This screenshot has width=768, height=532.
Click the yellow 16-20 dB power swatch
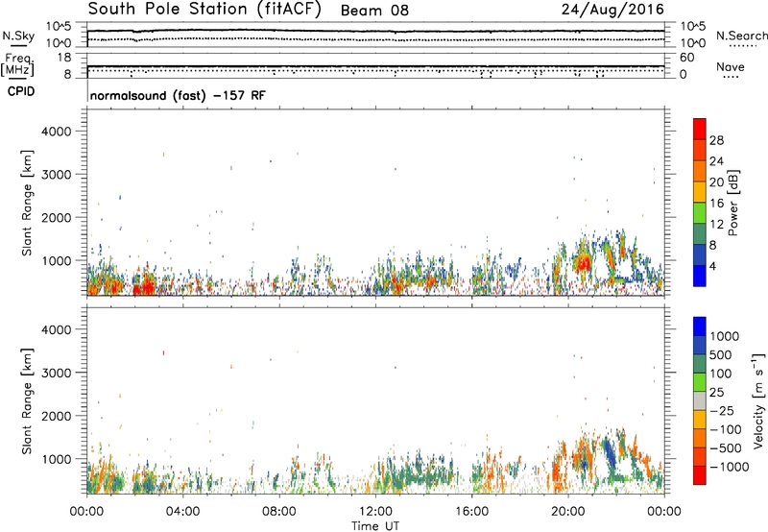pos(700,192)
